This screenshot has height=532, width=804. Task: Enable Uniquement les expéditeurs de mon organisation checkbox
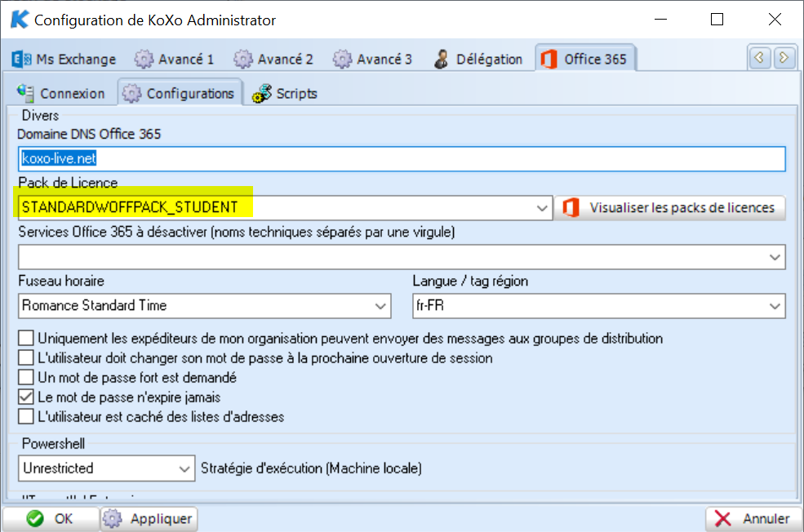(25, 339)
